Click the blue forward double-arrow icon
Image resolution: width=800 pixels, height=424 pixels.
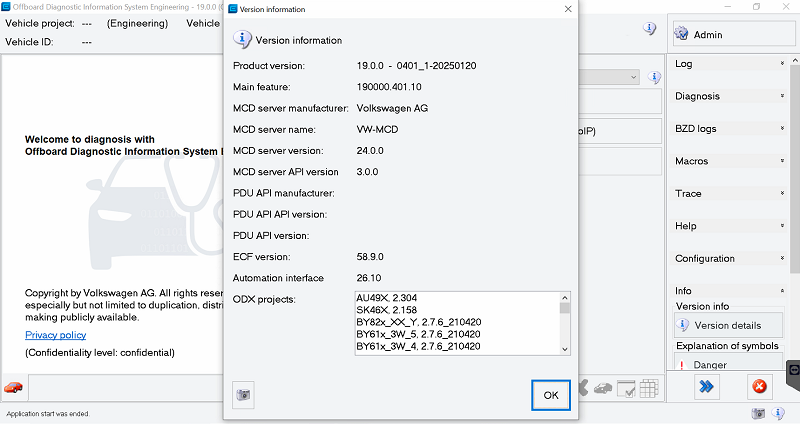click(x=706, y=386)
